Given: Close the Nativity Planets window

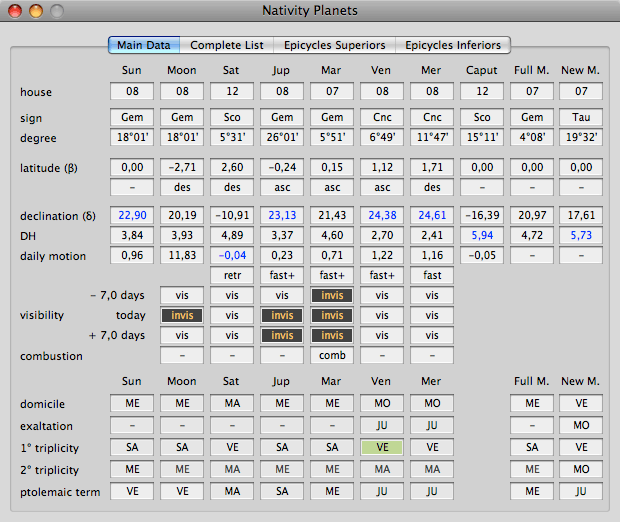Looking at the screenshot, I should click(15, 11).
